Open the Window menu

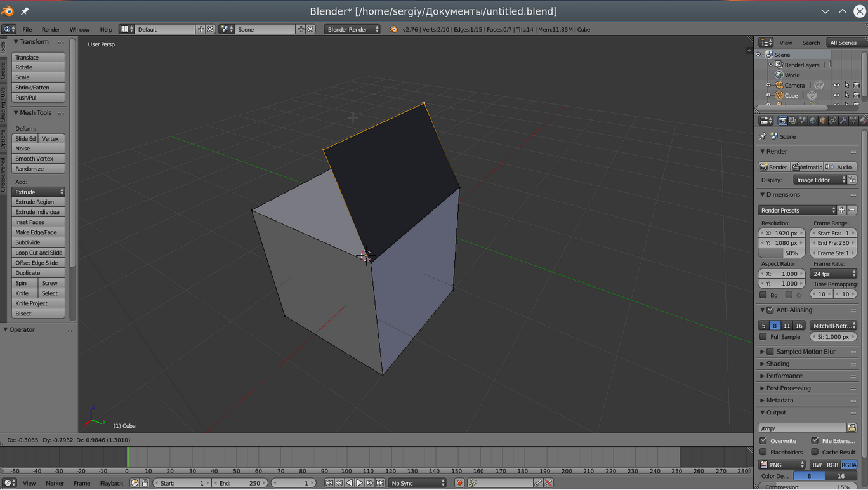[x=79, y=29]
